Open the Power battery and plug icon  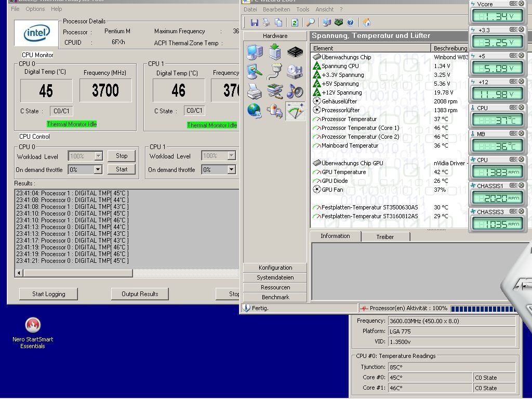[275, 111]
